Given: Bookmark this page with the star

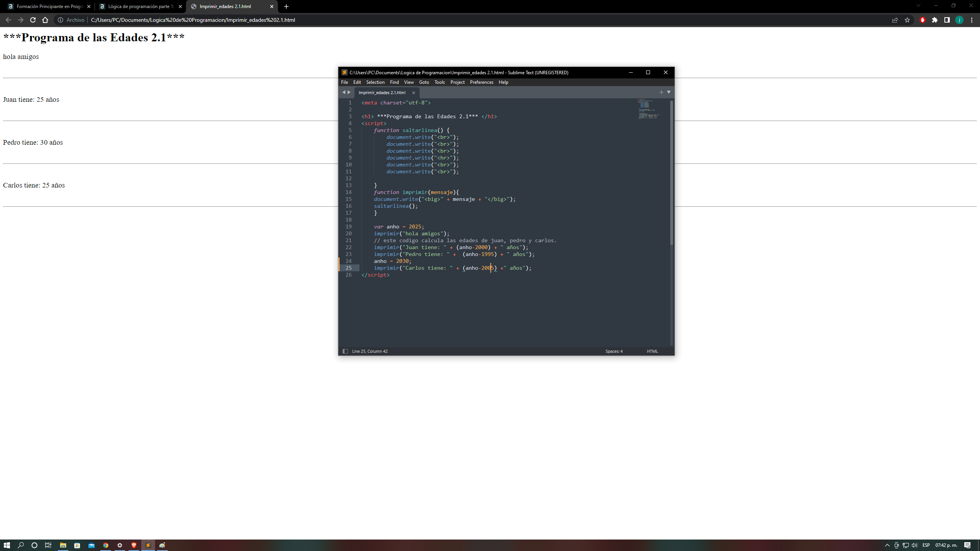Looking at the screenshot, I should tap(907, 20).
